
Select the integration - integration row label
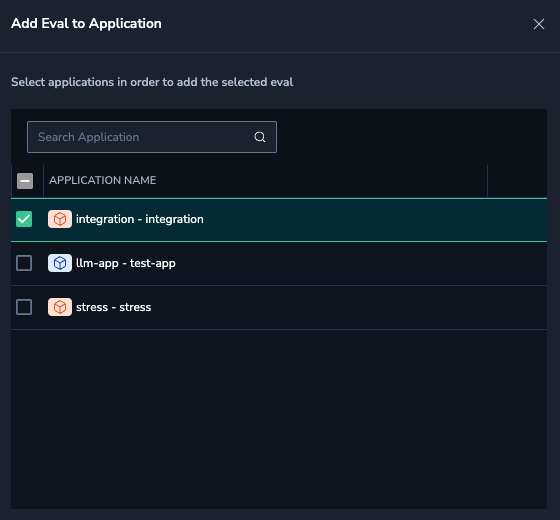(x=140, y=219)
